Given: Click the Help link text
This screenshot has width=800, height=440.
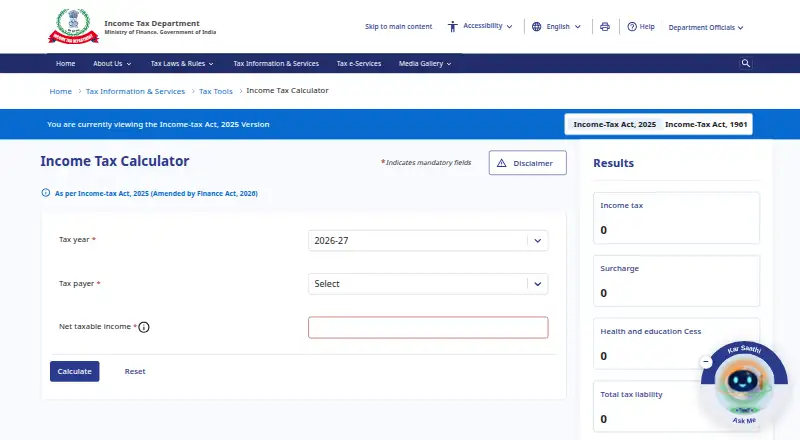Looking at the screenshot, I should tap(647, 27).
